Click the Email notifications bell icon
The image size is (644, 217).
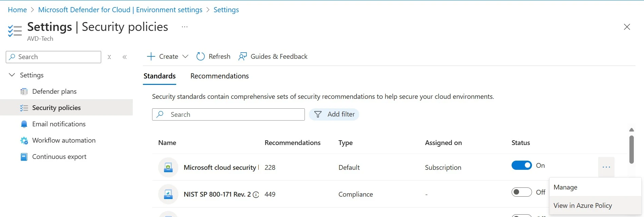24,124
